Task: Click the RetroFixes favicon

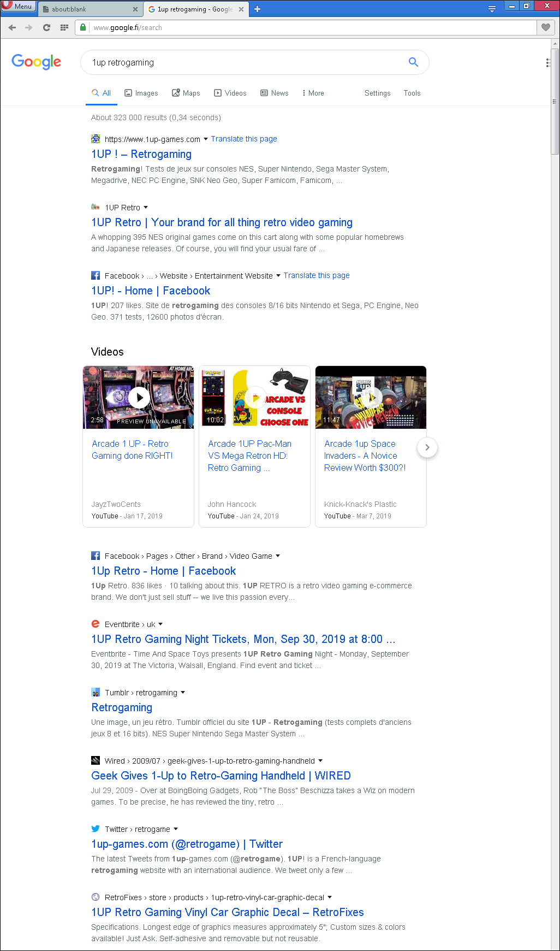Action: (x=96, y=897)
